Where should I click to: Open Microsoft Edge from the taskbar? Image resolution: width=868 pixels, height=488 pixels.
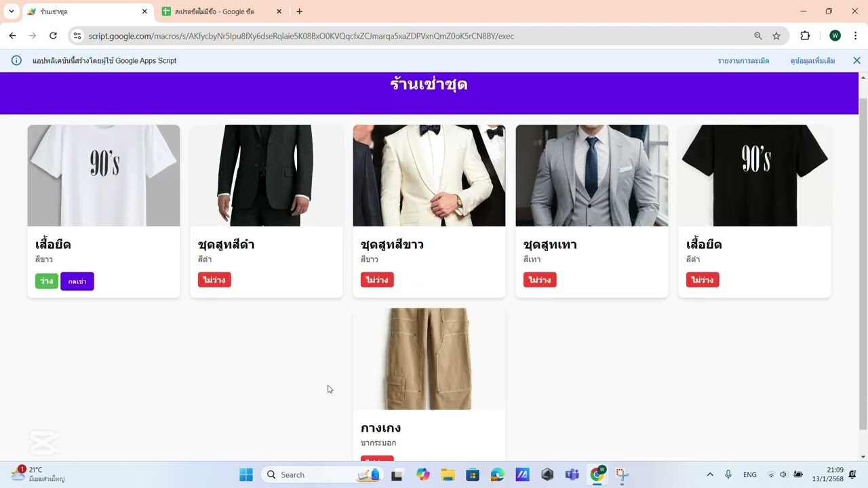498,474
